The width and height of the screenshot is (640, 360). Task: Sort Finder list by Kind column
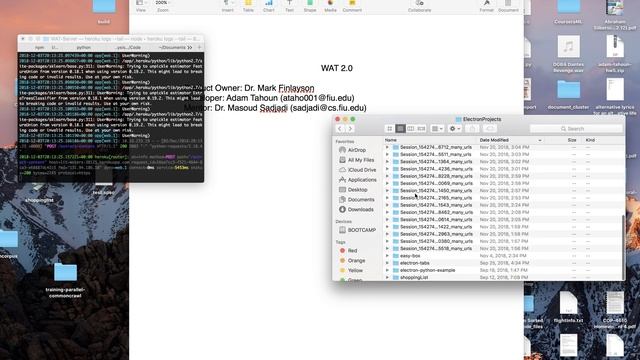[590, 140]
